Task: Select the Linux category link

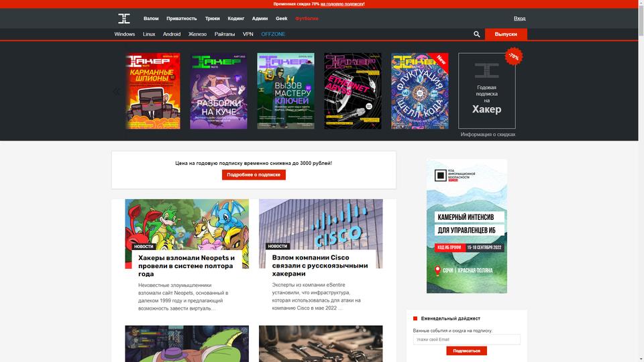Action: point(149,34)
